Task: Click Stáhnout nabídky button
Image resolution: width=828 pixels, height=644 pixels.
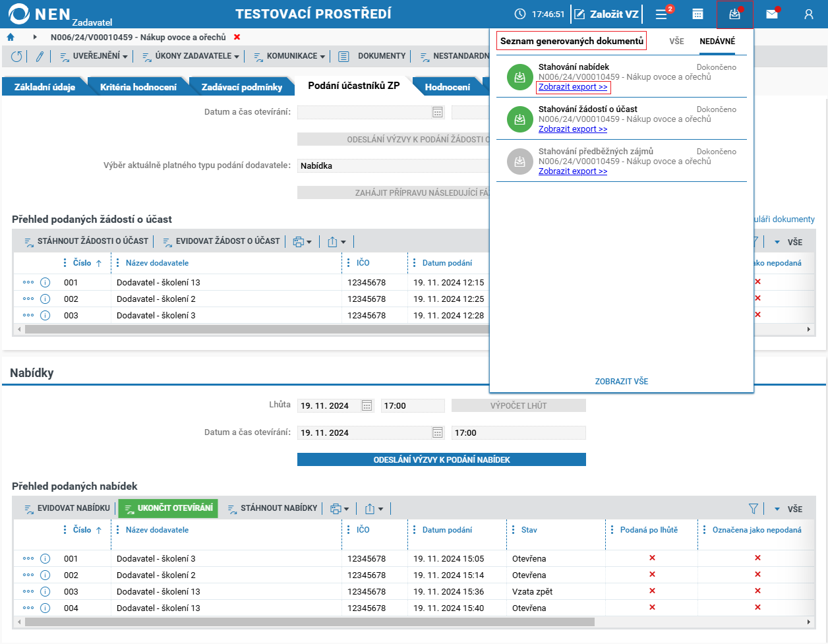Action: point(272,508)
